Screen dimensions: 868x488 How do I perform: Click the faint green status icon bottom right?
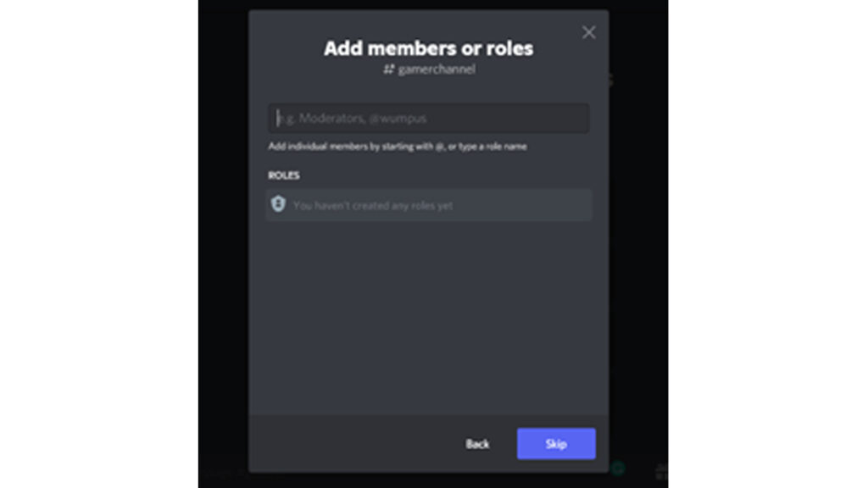616,466
